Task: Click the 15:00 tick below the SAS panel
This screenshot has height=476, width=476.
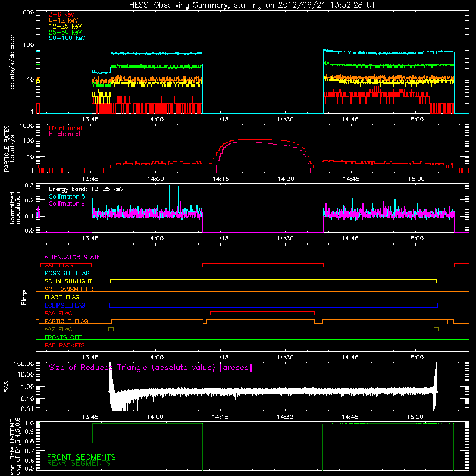Action: pos(415,417)
